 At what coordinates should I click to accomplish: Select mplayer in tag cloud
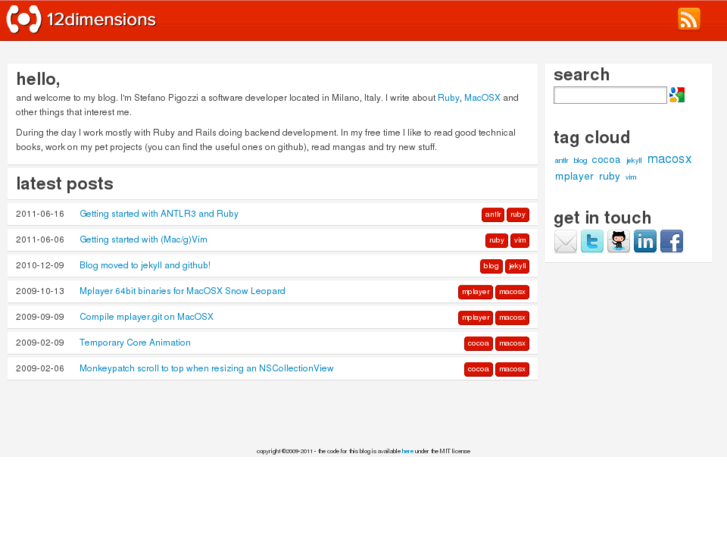pyautogui.click(x=574, y=177)
